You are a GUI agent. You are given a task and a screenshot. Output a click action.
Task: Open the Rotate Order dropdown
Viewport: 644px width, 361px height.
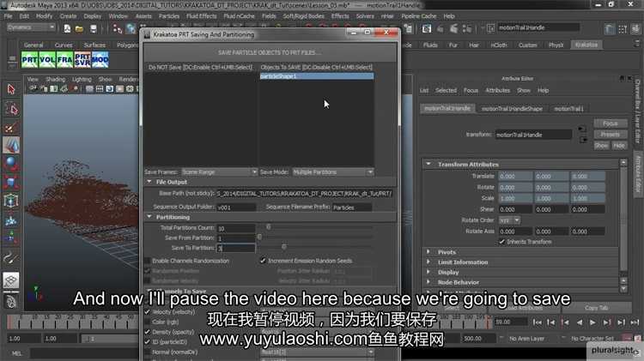(509, 220)
